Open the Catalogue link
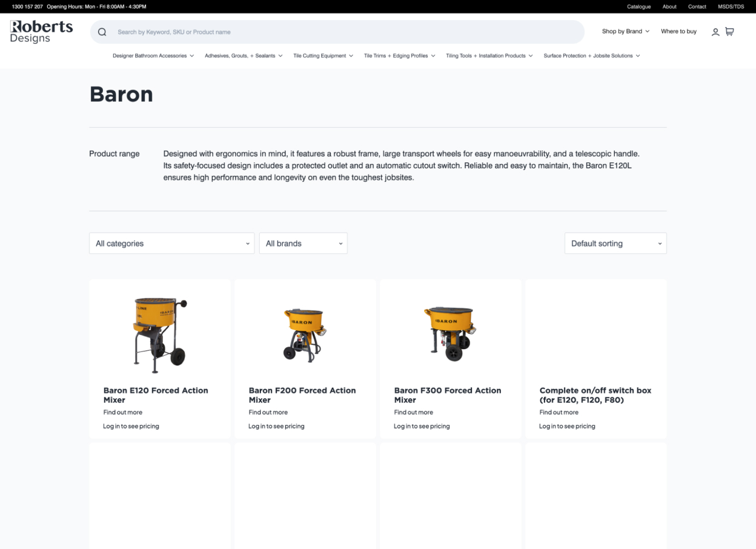This screenshot has width=756, height=549. [638, 7]
